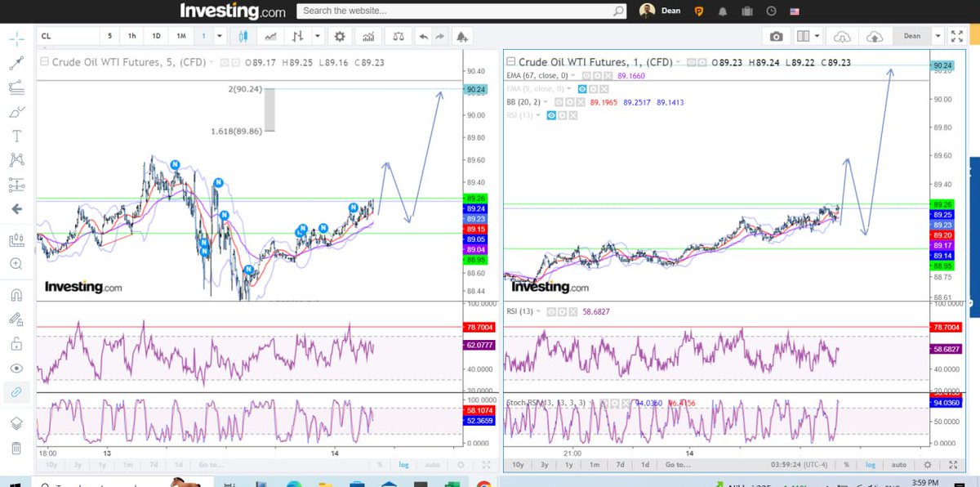Image resolution: width=980 pixels, height=487 pixels.
Task: Load chart layout from cloud
Action: tap(842, 36)
